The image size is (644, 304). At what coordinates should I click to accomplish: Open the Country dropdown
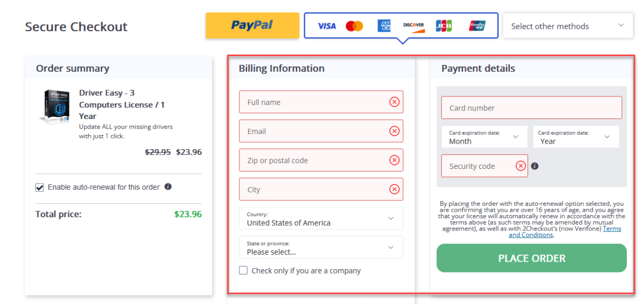[321, 218]
